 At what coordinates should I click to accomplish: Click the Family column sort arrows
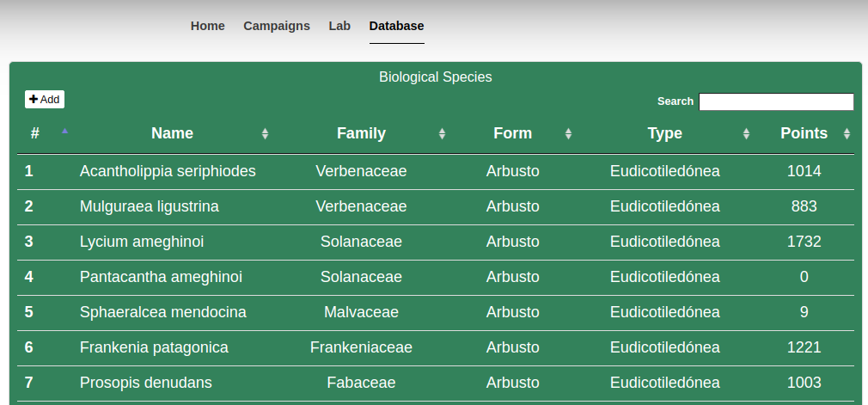(442, 134)
